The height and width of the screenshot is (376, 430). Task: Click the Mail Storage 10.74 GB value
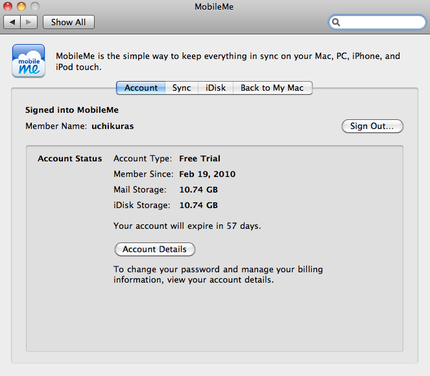199,190
